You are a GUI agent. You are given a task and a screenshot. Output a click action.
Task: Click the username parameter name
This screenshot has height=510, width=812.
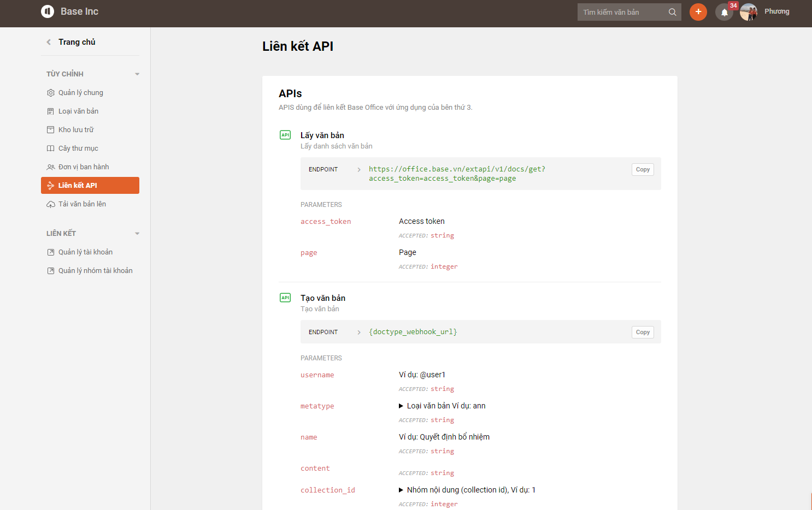pyautogui.click(x=317, y=375)
